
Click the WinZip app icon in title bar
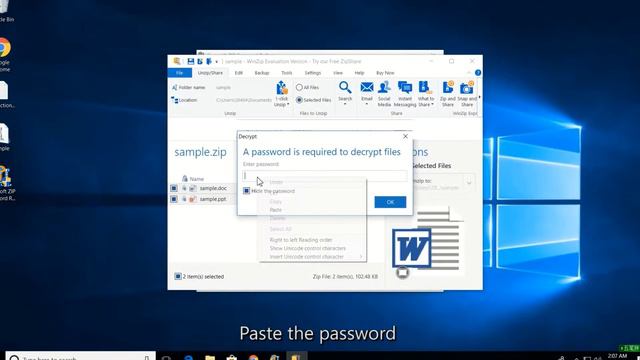[177, 61]
